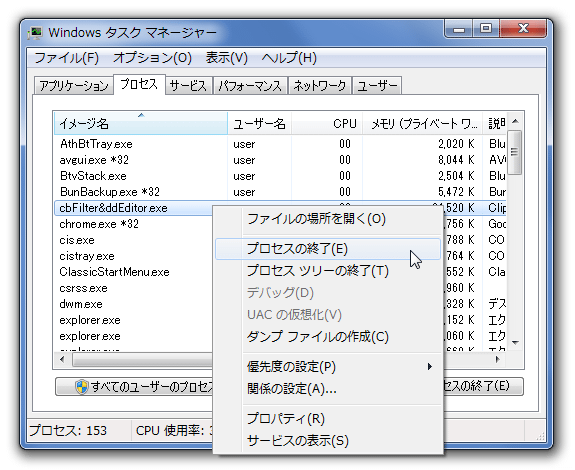Switch to the アプリケーション tab
Viewport: 575px width, 470px height.
click(74, 86)
